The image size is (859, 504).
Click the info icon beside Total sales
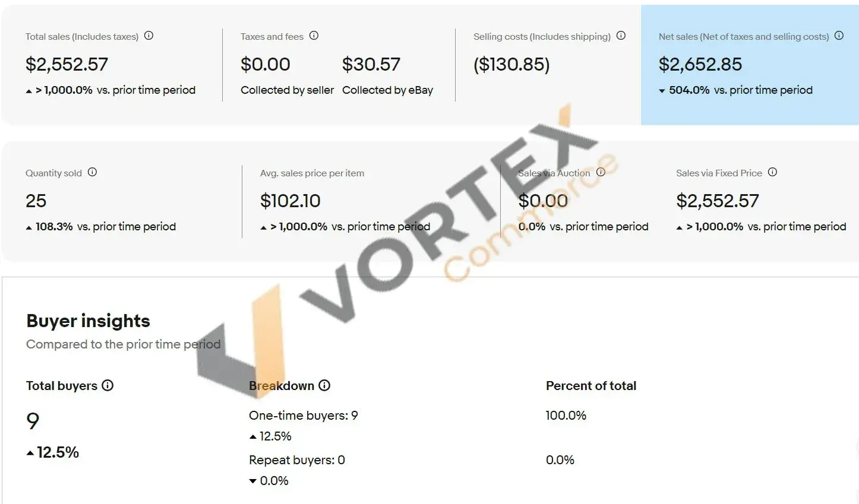(149, 36)
